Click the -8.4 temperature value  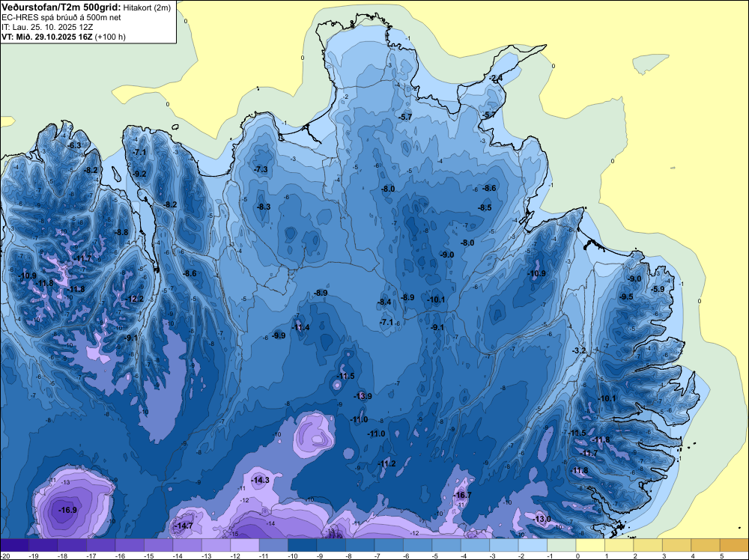pyautogui.click(x=384, y=302)
